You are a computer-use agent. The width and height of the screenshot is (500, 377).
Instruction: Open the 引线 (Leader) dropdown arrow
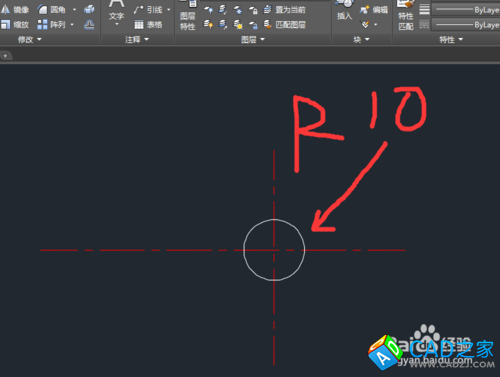(x=169, y=10)
